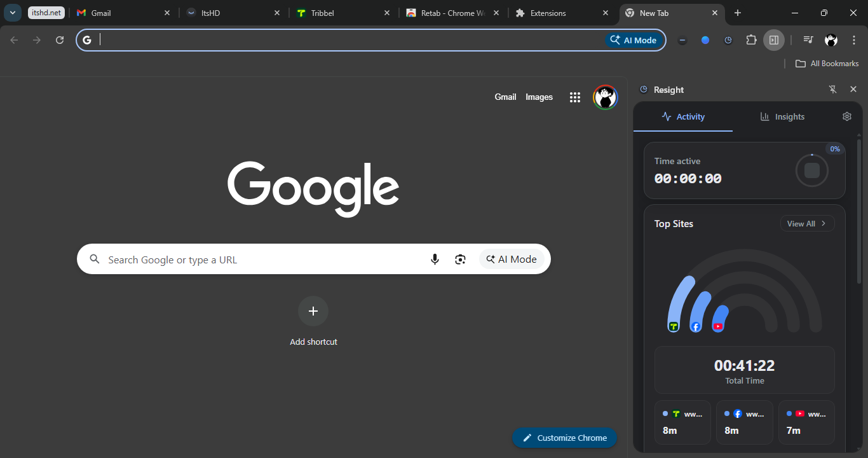Open the tab search dropdown arrow
868x458 pixels.
(x=13, y=13)
